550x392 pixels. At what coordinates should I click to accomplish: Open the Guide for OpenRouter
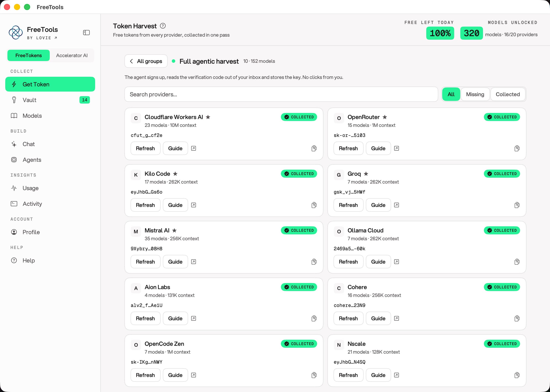tap(378, 148)
